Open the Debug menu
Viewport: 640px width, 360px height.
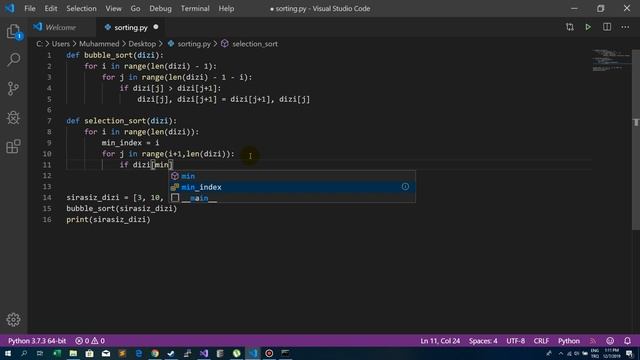[x=160, y=8]
